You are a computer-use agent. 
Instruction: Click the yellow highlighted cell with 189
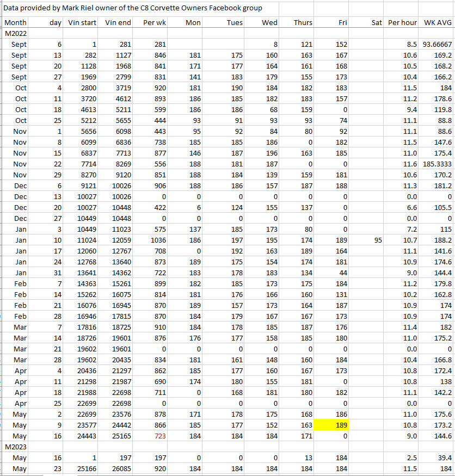tap(332, 425)
